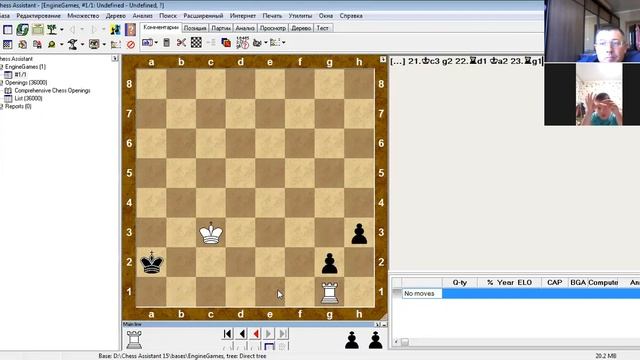Switch to the Комментарии tab
The height and width of the screenshot is (360, 640).
pos(161,27)
